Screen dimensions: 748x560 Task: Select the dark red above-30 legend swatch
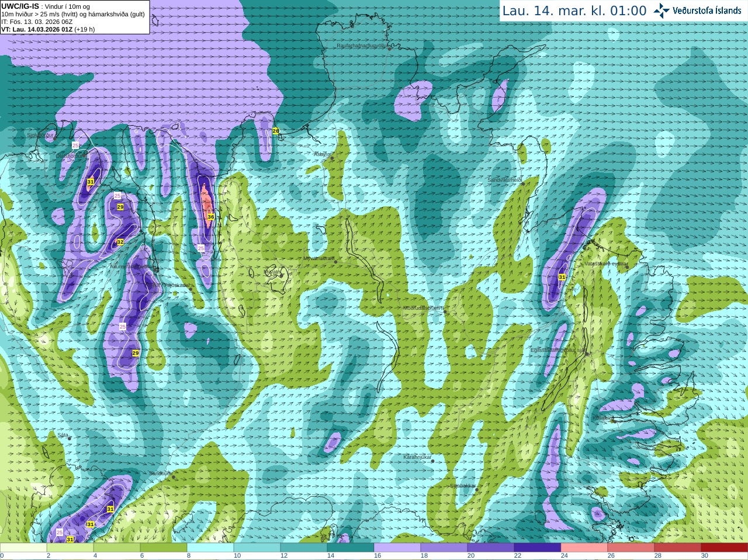pyautogui.click(x=725, y=548)
